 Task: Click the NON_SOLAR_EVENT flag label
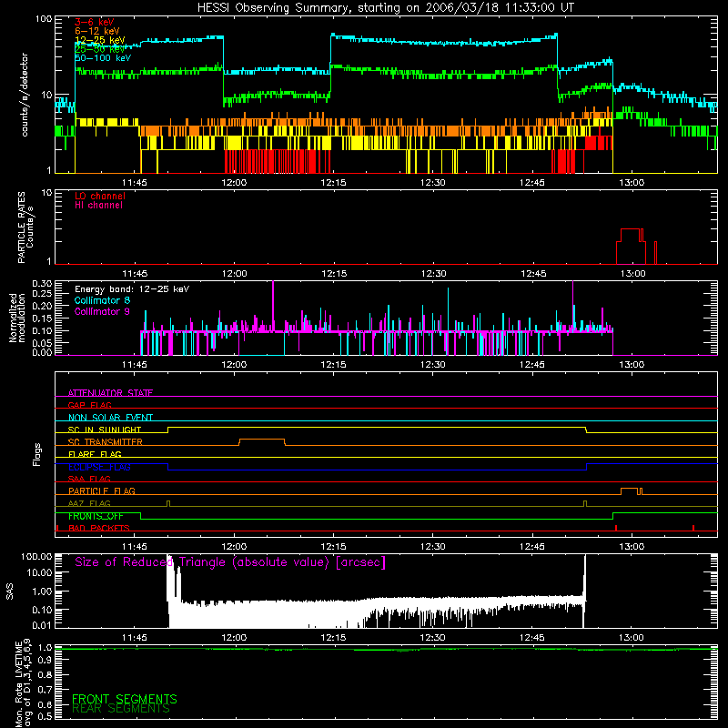point(110,418)
